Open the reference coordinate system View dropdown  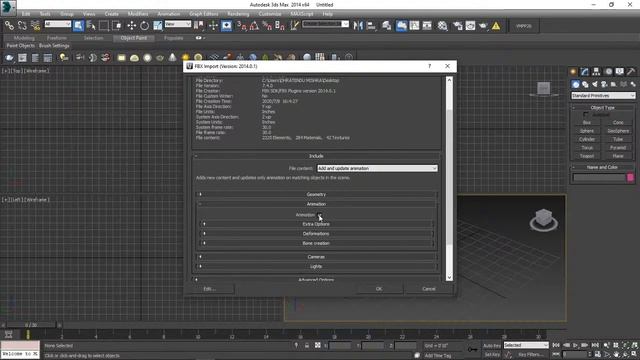(x=178, y=24)
